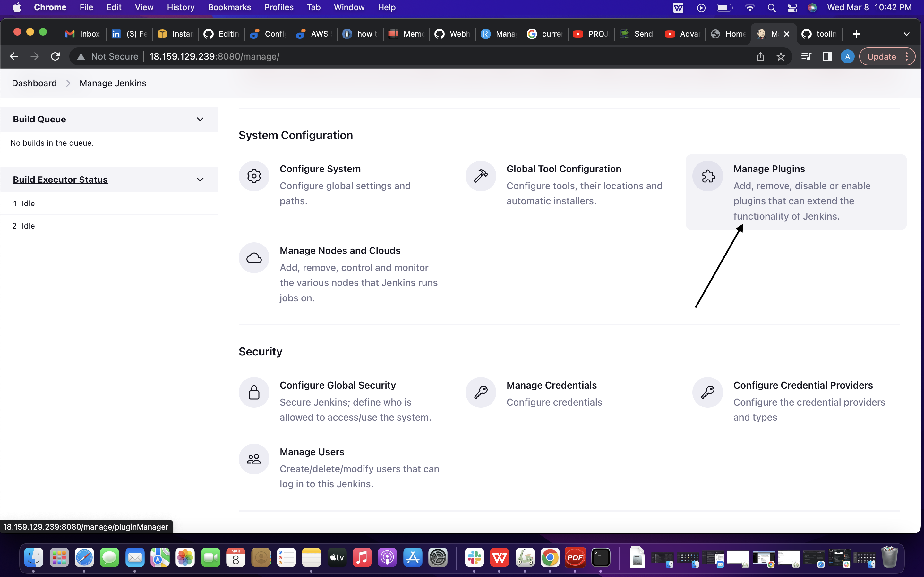Click the Configure Credential Providers key icon
Viewport: 924px width, 577px height.
(x=707, y=392)
